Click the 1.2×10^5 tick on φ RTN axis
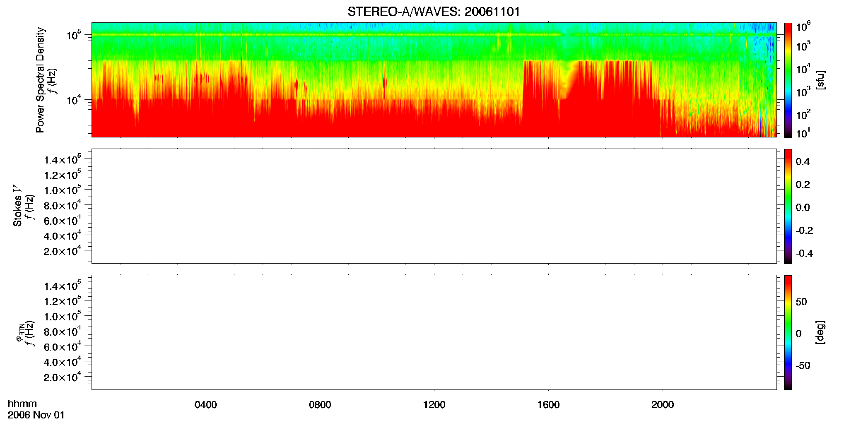The image size is (868, 447). point(63,300)
